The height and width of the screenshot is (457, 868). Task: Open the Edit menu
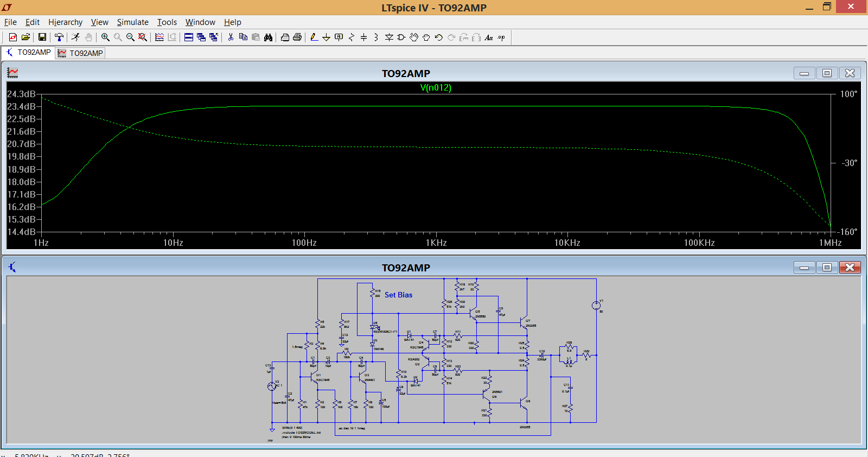click(x=33, y=22)
